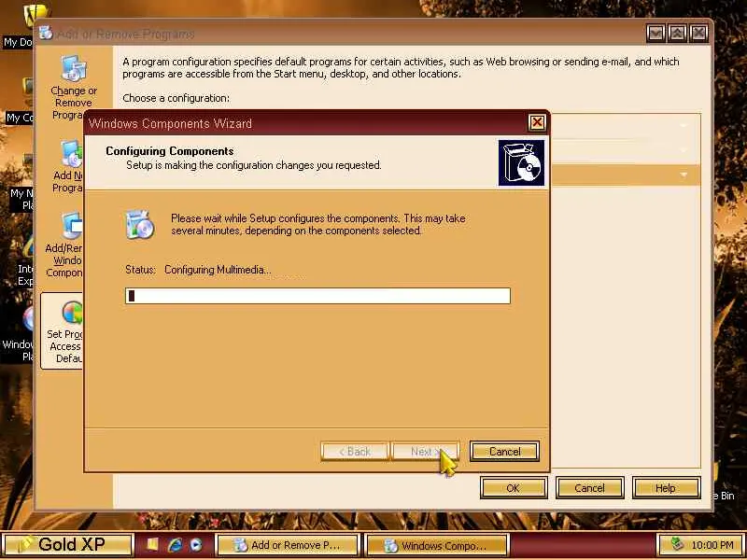Switch to Windows Components taskbar button

437,545
